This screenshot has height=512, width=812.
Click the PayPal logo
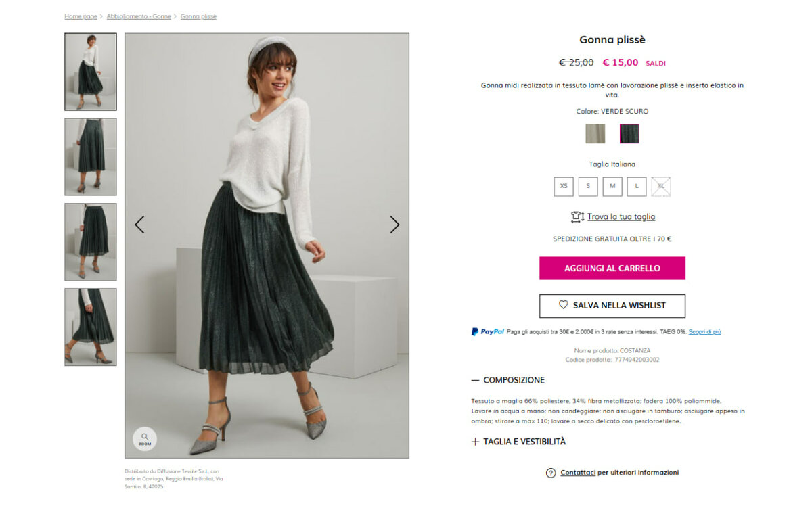488,331
